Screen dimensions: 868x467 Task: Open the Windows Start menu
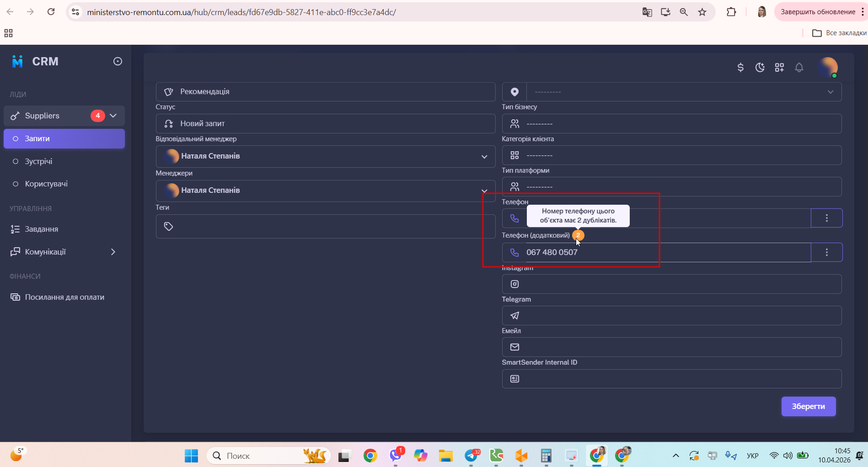pos(191,456)
